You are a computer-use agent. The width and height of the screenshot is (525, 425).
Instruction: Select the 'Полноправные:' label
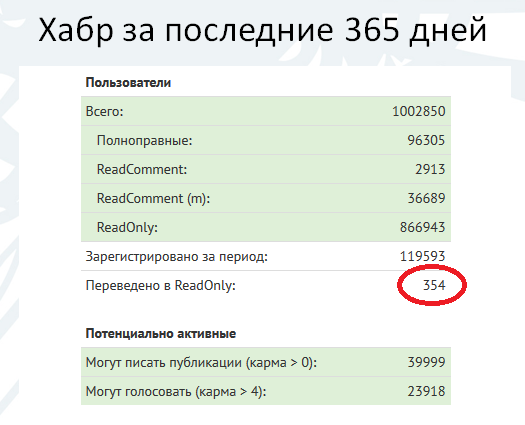145,140
